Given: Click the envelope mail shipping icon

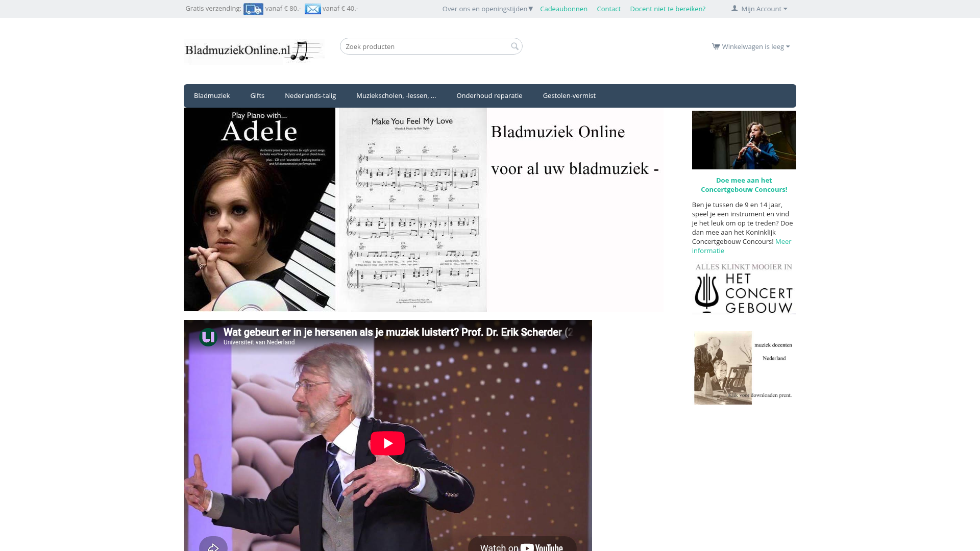Looking at the screenshot, I should coord(313,9).
